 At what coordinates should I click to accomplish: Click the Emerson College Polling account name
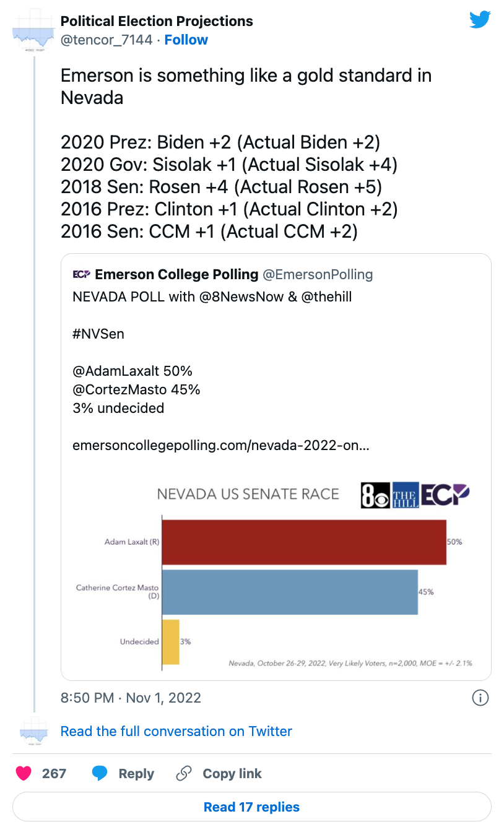pos(176,274)
